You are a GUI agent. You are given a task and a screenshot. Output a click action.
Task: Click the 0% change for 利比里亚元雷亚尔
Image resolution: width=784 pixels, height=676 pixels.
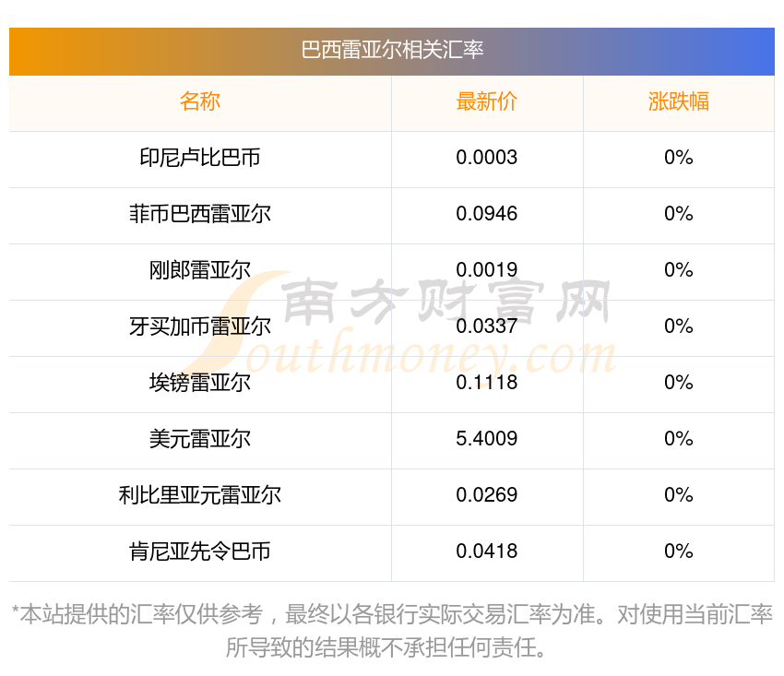point(679,495)
